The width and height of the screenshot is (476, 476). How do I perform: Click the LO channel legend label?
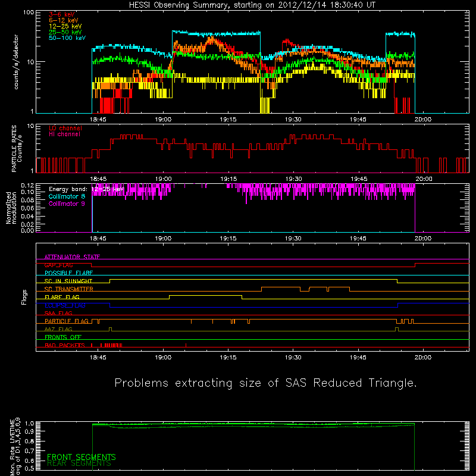(65, 128)
